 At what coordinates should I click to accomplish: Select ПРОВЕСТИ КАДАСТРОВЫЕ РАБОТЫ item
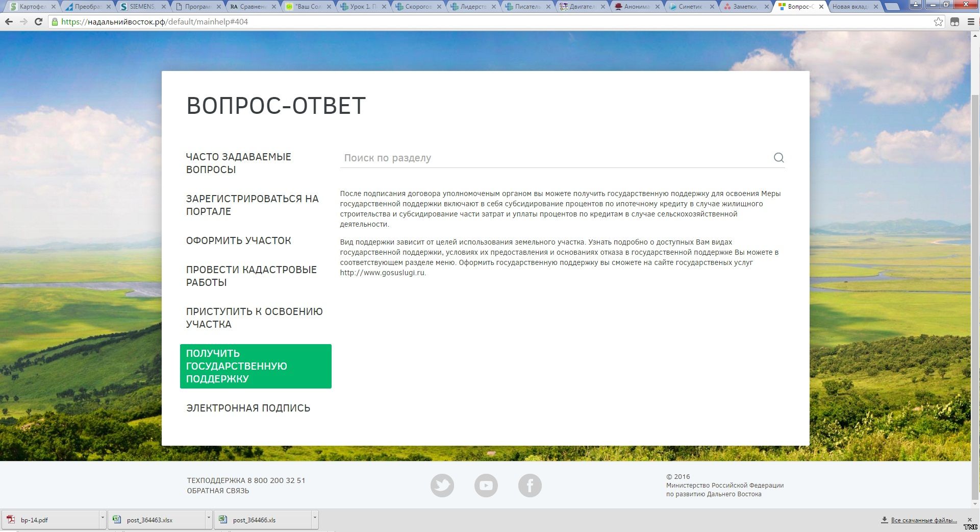[x=251, y=276]
